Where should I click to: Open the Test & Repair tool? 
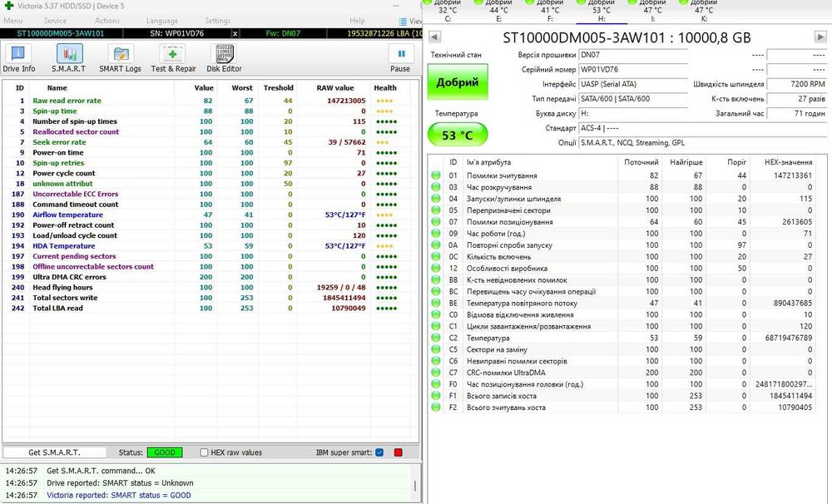(x=174, y=58)
